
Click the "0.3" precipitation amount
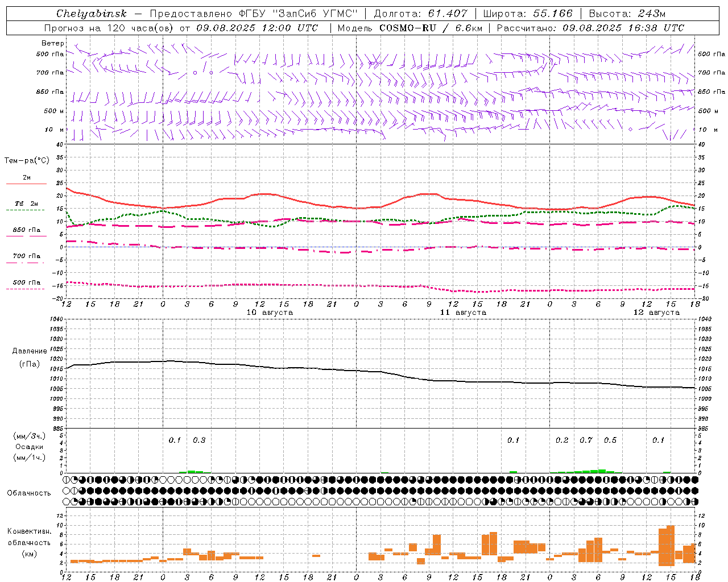(x=199, y=440)
